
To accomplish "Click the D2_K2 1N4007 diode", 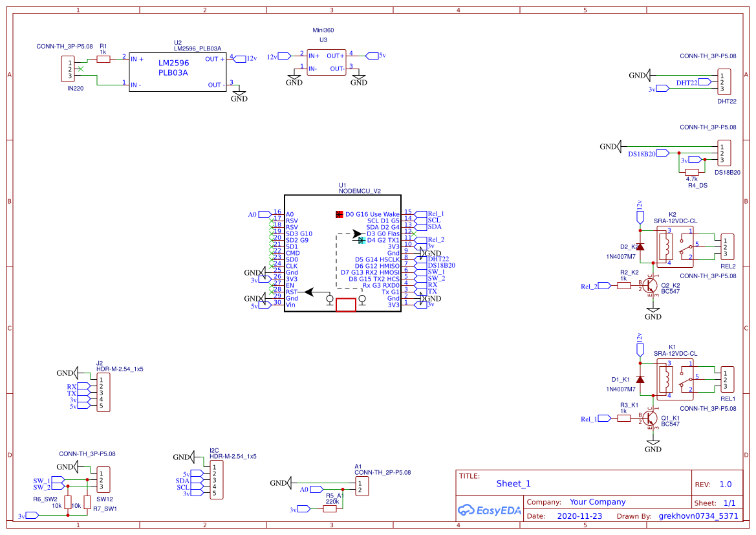I will 640,247.
